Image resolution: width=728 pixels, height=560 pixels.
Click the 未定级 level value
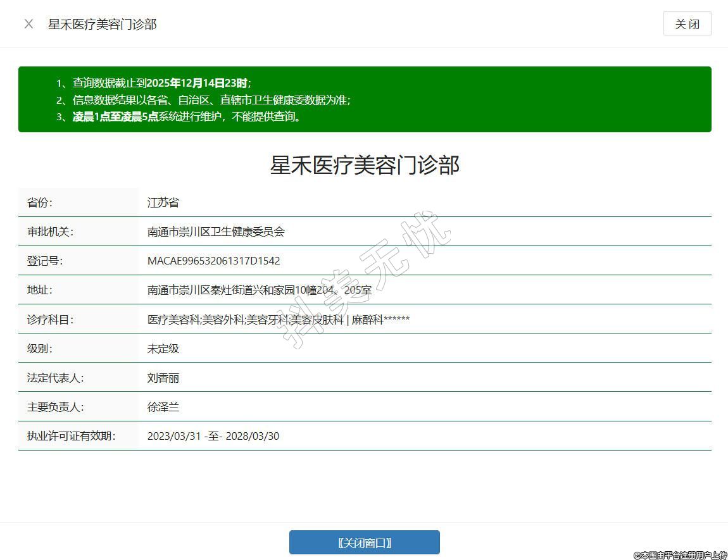(x=163, y=349)
